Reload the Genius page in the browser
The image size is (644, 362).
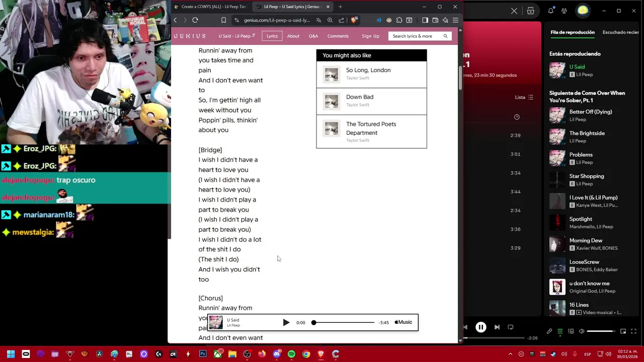[195, 20]
